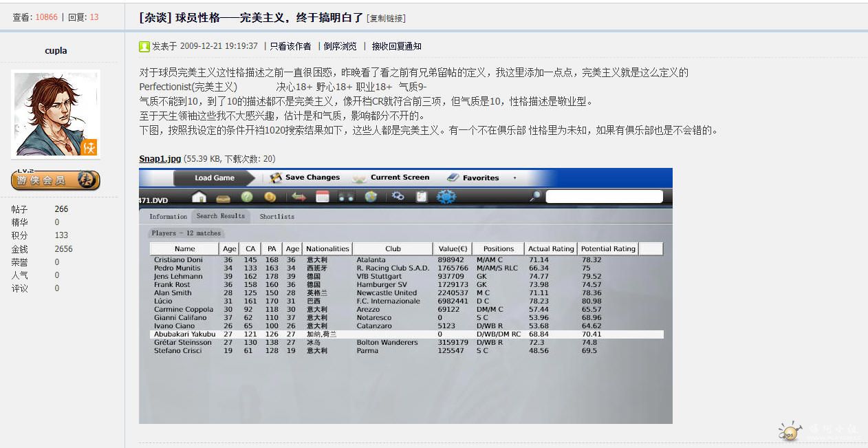The width and height of the screenshot is (868, 448).
Task: Click the green question mark help icon
Action: [247, 197]
